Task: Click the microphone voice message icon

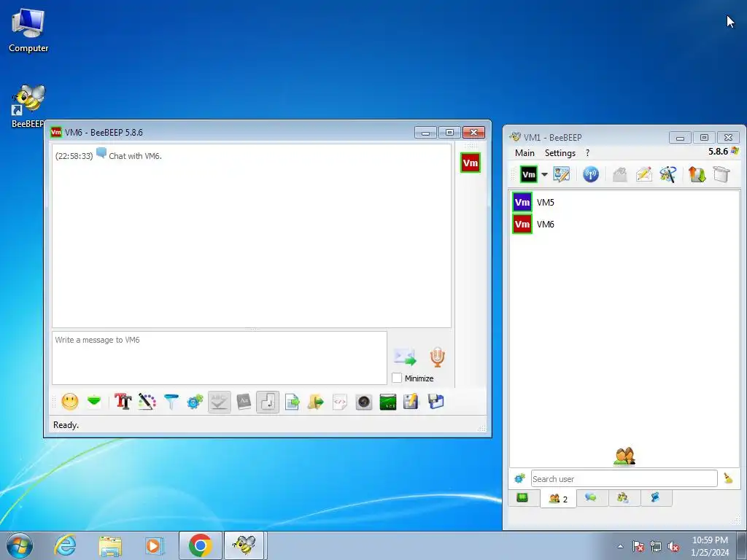Action: tap(438, 357)
